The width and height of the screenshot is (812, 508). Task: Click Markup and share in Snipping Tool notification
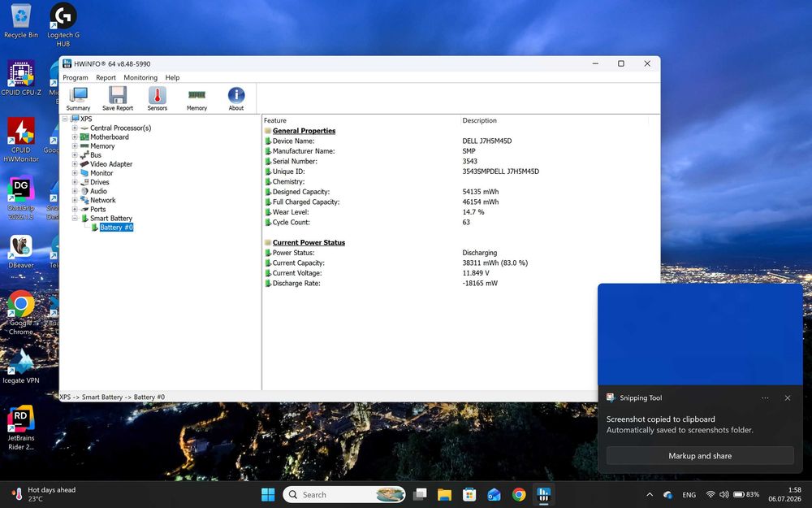coord(700,456)
